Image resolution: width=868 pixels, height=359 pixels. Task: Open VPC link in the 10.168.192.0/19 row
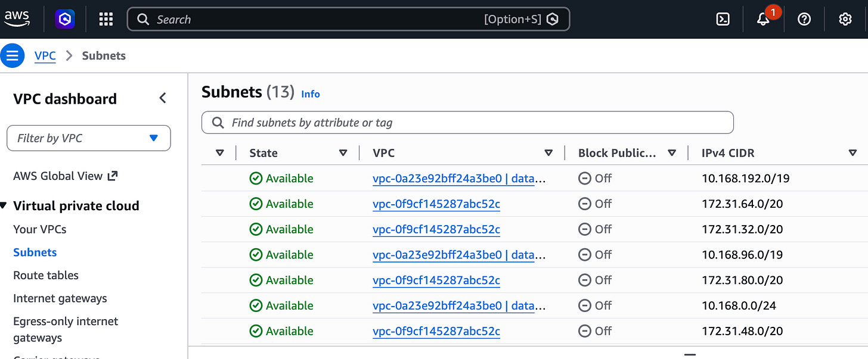click(459, 179)
